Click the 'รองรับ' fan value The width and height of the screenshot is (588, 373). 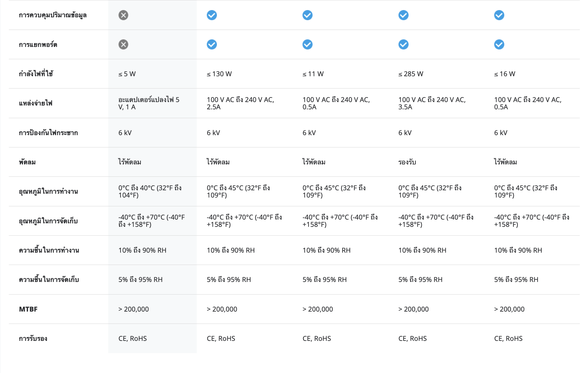(407, 162)
